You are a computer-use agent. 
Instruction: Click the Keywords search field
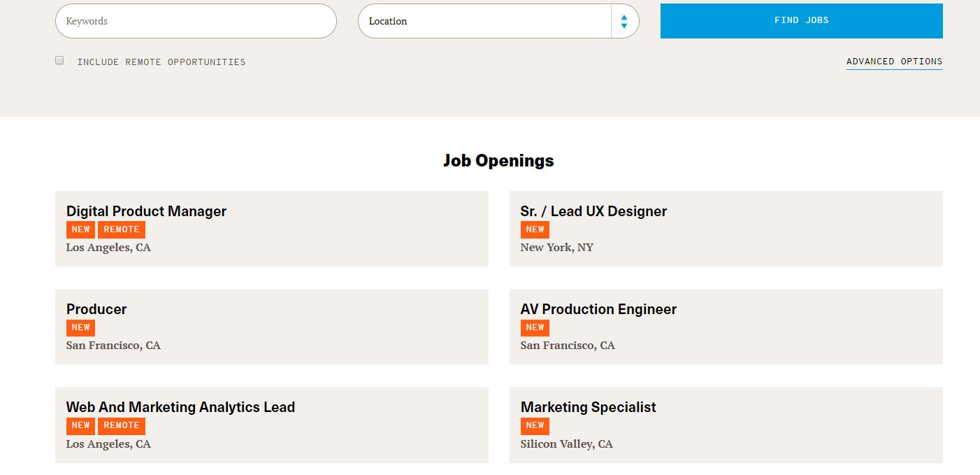click(x=196, y=21)
